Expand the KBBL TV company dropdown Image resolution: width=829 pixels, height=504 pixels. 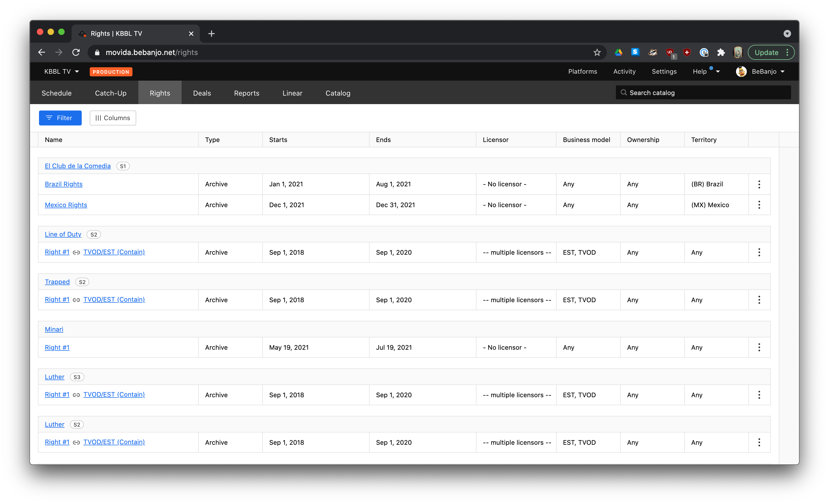click(62, 72)
